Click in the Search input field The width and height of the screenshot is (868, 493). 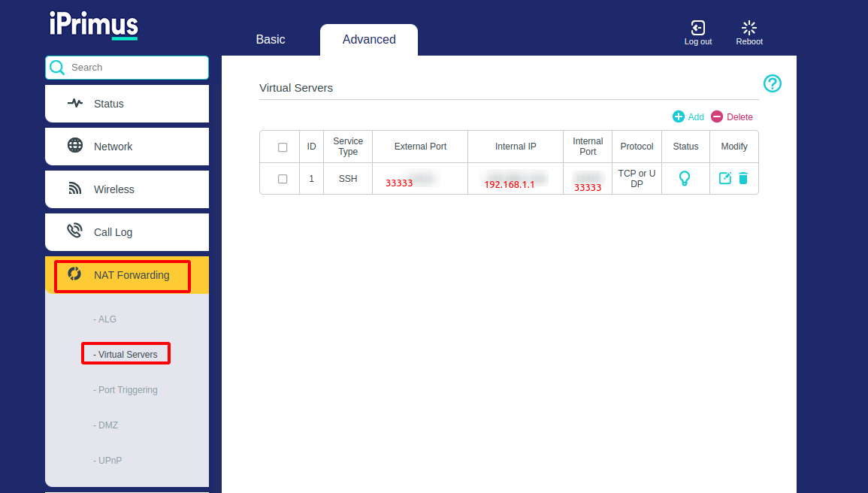[x=135, y=68]
